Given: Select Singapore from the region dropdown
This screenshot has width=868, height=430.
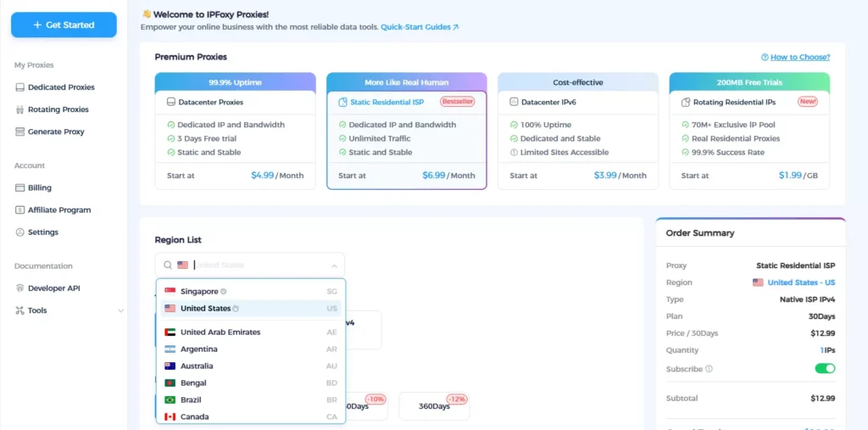Looking at the screenshot, I should pos(199,291).
